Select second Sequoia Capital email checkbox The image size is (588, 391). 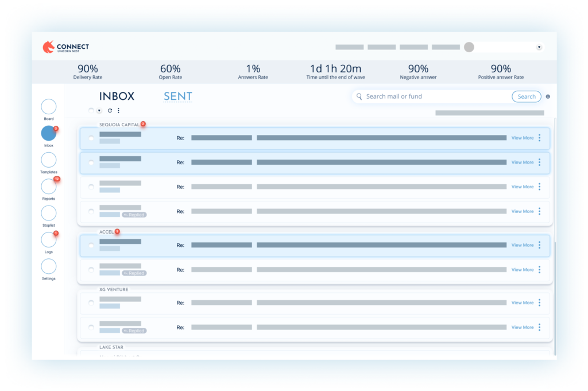pyautogui.click(x=91, y=162)
